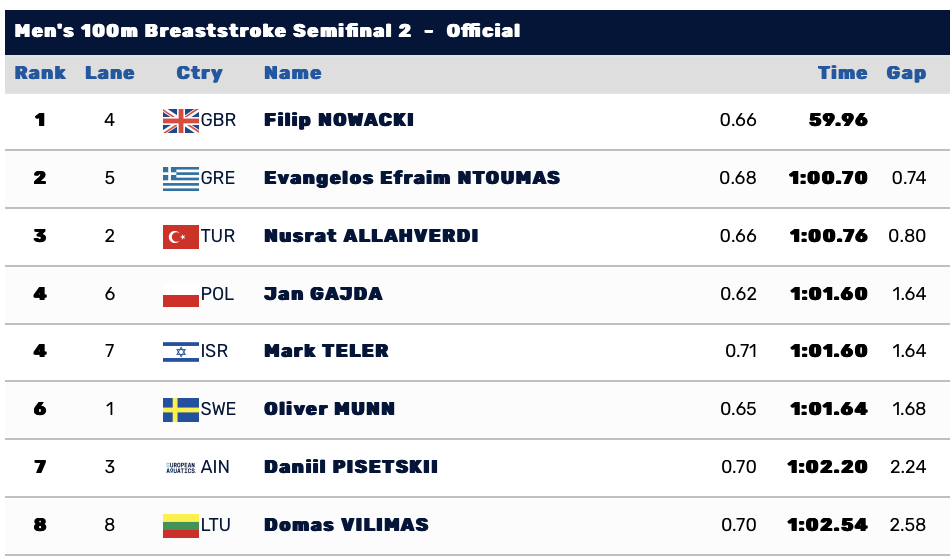Click the Greece flag icon
The height and width of the screenshot is (558, 950).
[x=181, y=178]
